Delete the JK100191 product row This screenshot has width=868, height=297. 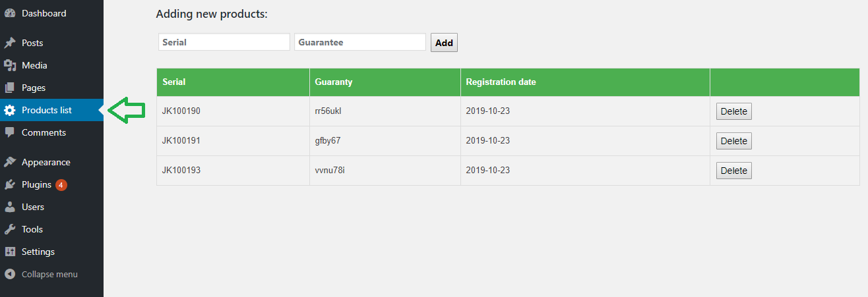coord(733,141)
